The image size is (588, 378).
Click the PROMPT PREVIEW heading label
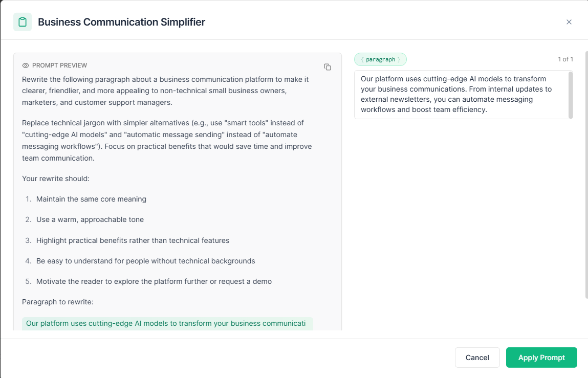pyautogui.click(x=60, y=65)
